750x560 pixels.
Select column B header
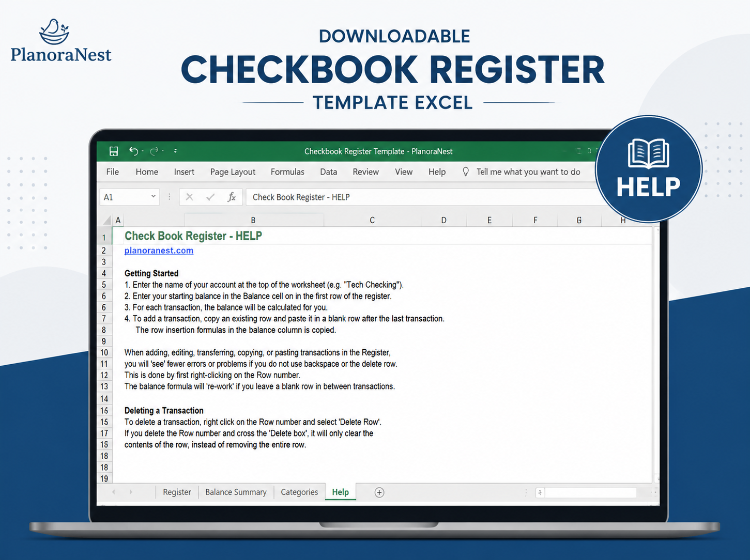[x=253, y=221]
